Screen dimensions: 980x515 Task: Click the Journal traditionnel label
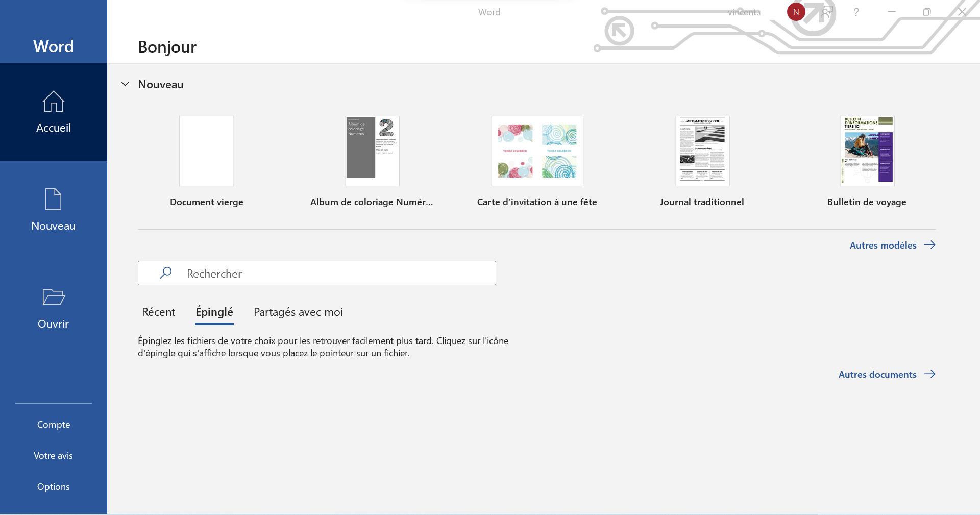[702, 202]
